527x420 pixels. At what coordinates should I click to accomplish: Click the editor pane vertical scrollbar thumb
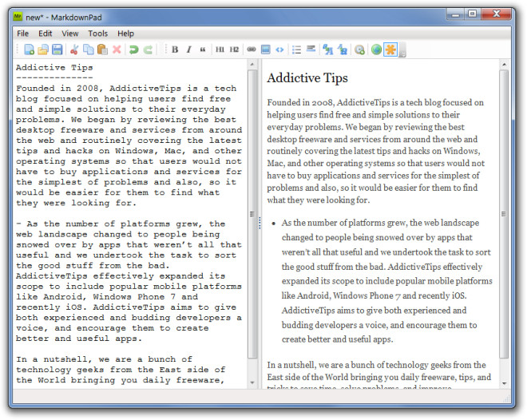click(252, 214)
